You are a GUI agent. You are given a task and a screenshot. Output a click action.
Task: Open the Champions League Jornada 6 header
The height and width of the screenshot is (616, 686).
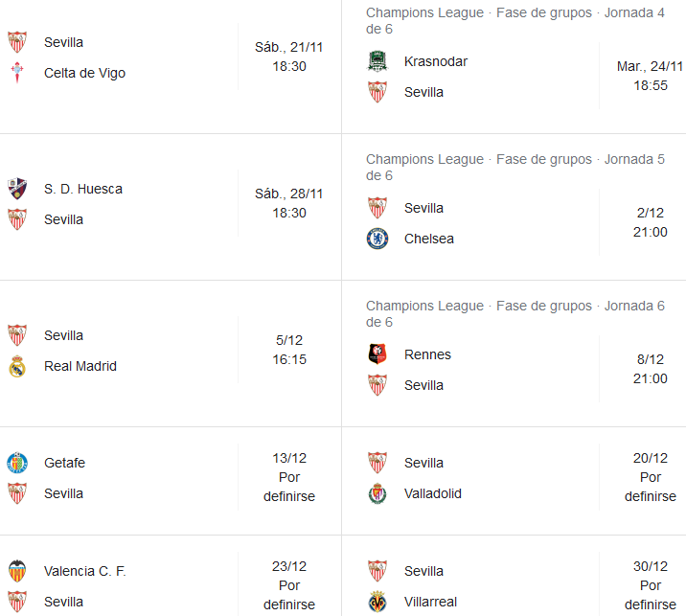coord(515,313)
